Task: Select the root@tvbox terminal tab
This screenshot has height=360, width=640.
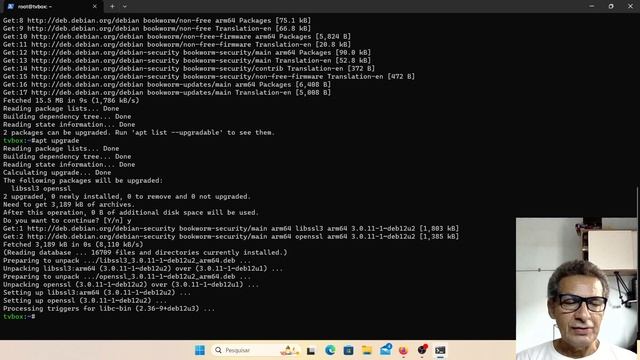Action: click(x=52, y=7)
